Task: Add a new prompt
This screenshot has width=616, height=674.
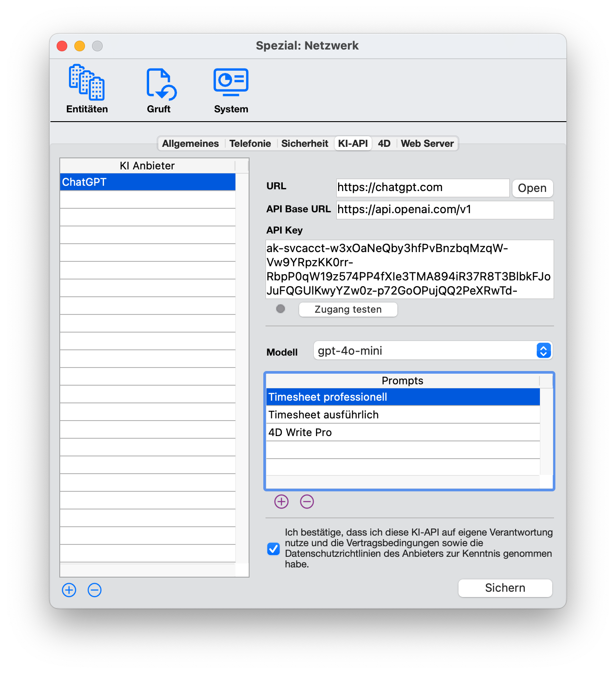Action: click(x=281, y=502)
